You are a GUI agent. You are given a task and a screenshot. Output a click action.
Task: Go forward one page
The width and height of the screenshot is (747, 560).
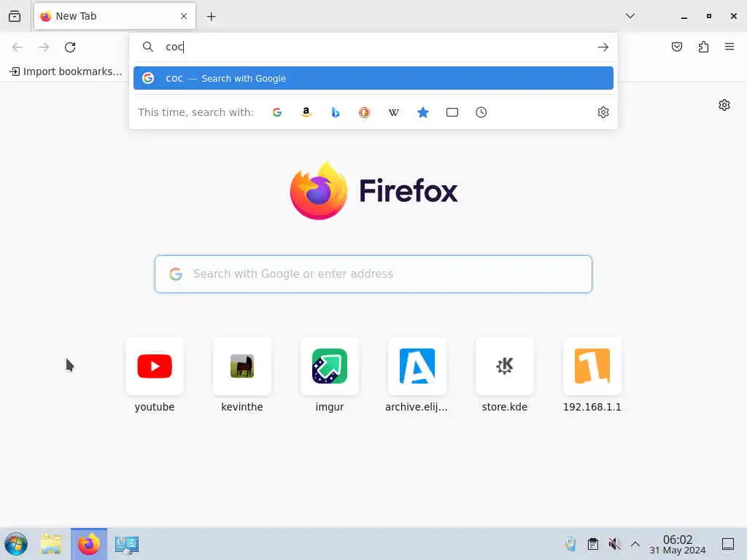tap(44, 47)
